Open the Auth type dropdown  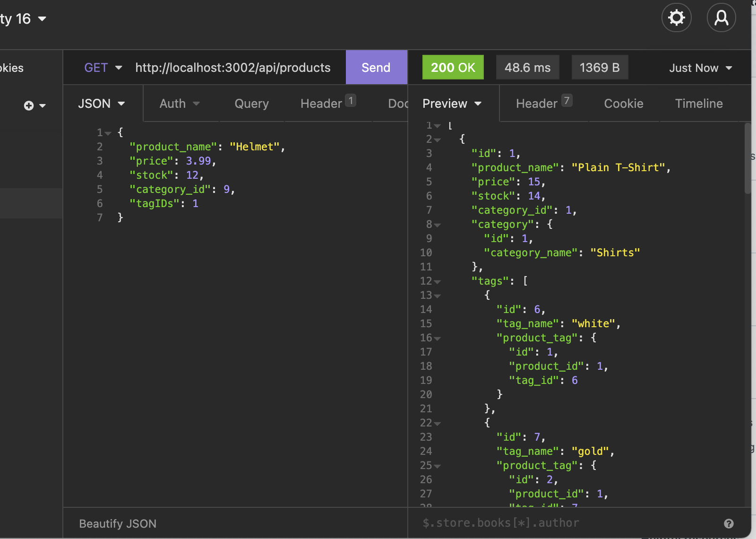click(x=180, y=104)
